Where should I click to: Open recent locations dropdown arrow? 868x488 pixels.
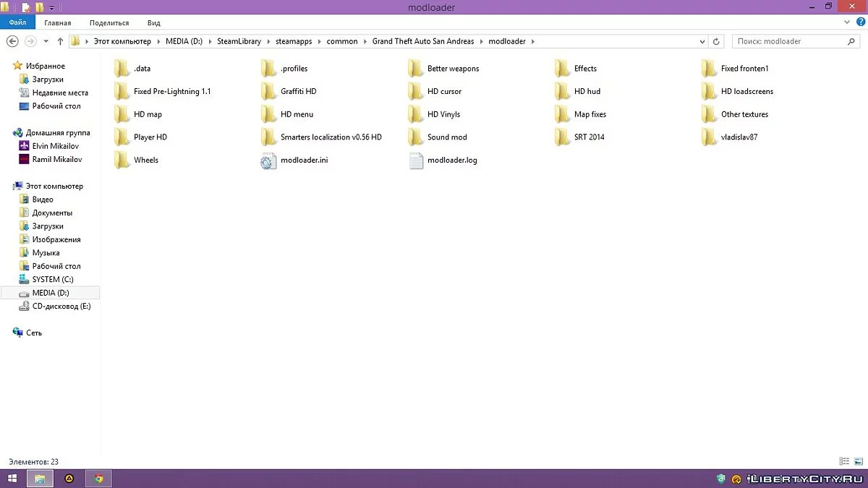point(46,41)
